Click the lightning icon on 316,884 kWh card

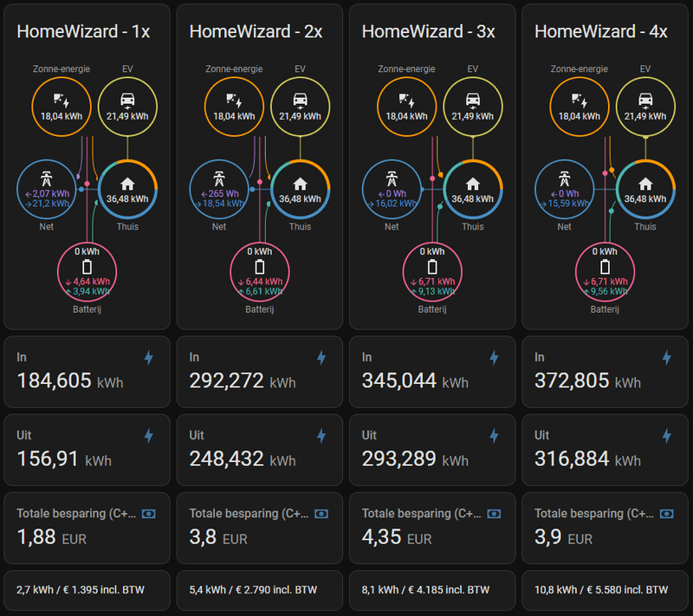(x=667, y=435)
